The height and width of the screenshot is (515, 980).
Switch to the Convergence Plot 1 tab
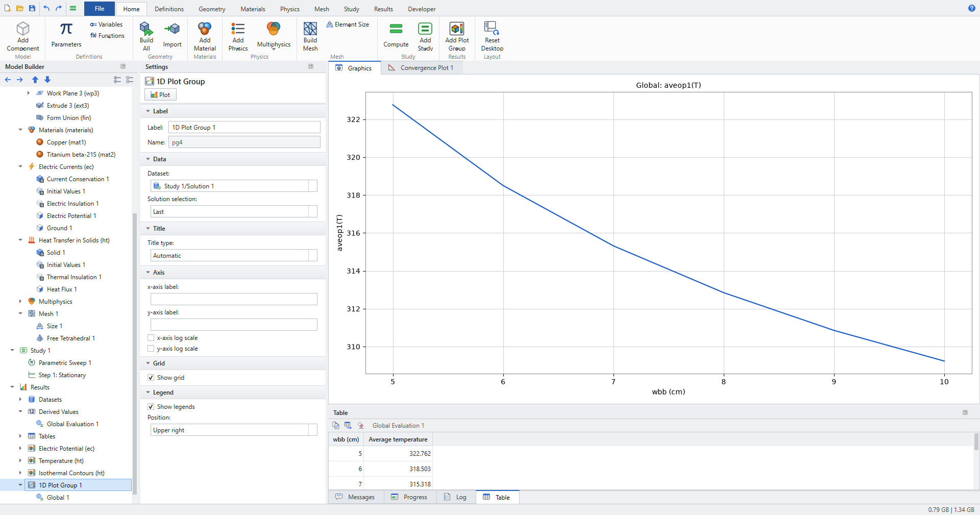tap(422, 68)
